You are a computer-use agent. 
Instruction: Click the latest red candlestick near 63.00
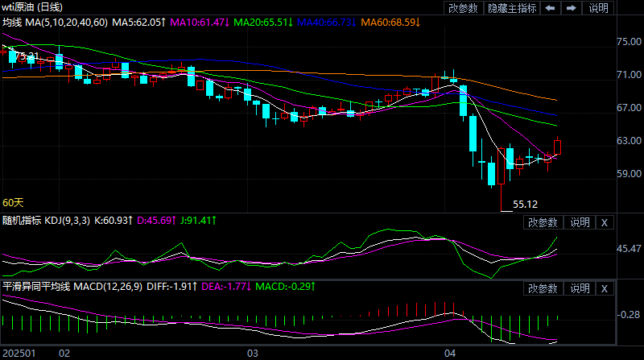[x=557, y=147]
